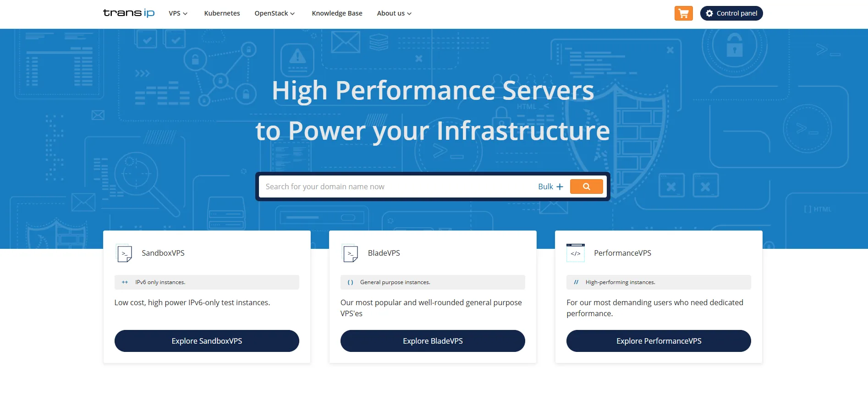Open the shopping cart
868x395 pixels.
tap(683, 13)
